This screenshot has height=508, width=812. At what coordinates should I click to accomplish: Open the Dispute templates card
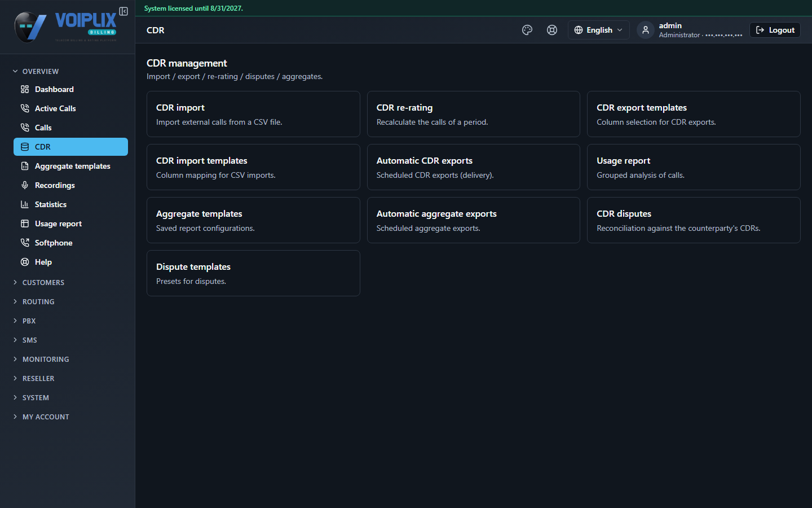[253, 273]
